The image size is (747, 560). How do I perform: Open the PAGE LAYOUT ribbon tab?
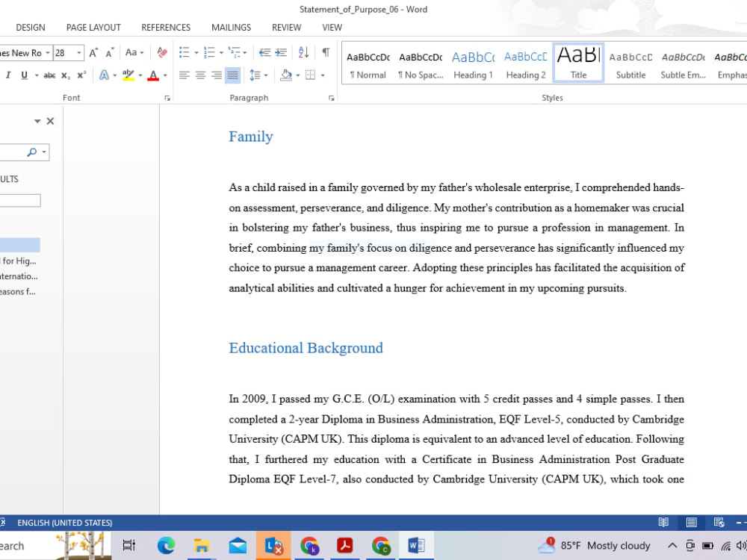(x=93, y=28)
